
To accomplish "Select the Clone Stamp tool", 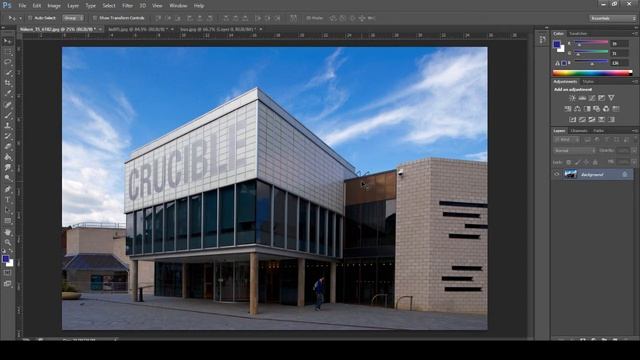I will 7,126.
